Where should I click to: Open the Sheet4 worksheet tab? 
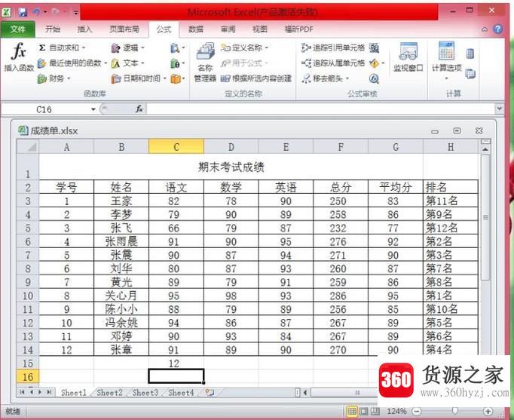[181, 392]
